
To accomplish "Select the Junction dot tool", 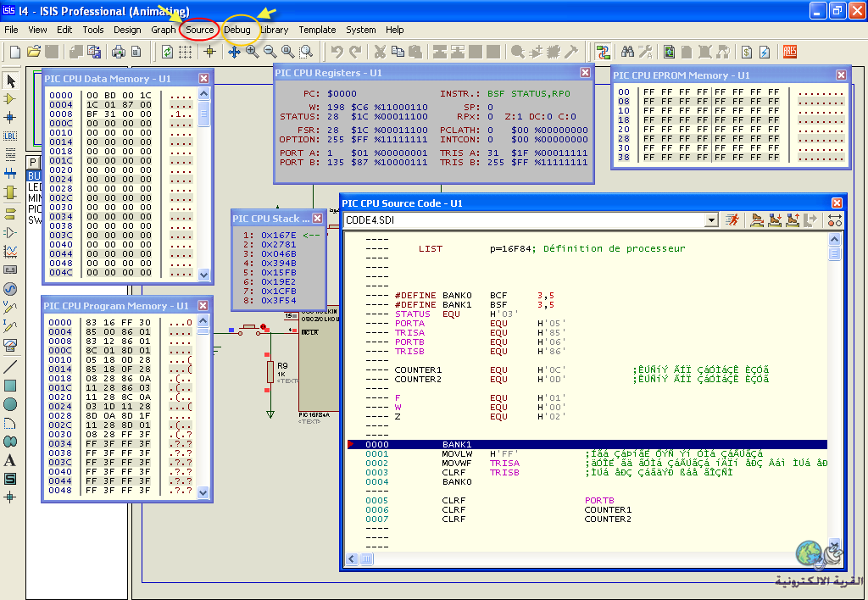I will point(10,117).
